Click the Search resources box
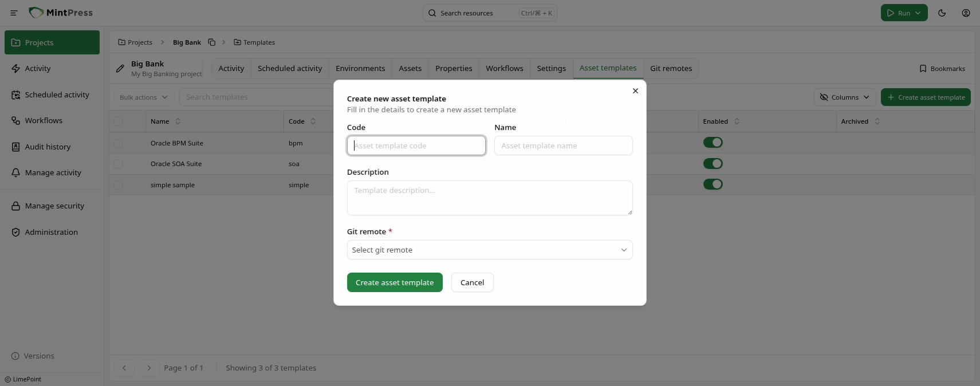This screenshot has width=980, height=386. click(490, 13)
